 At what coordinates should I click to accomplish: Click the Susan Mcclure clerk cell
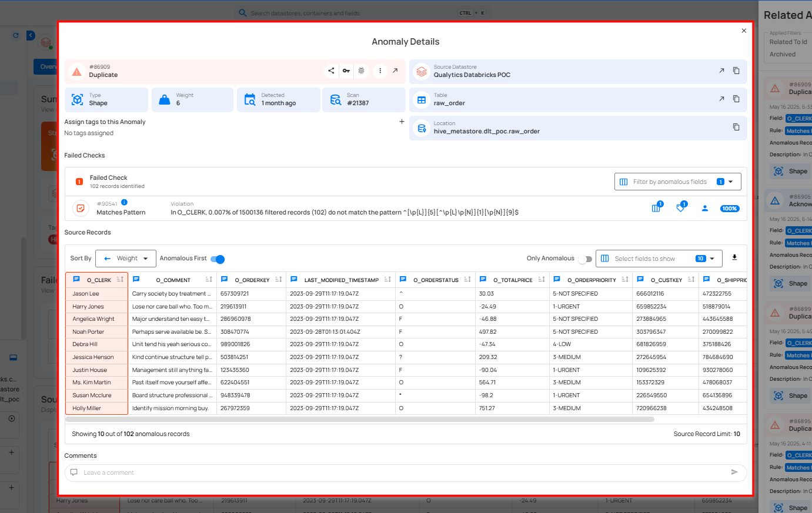(x=96, y=395)
